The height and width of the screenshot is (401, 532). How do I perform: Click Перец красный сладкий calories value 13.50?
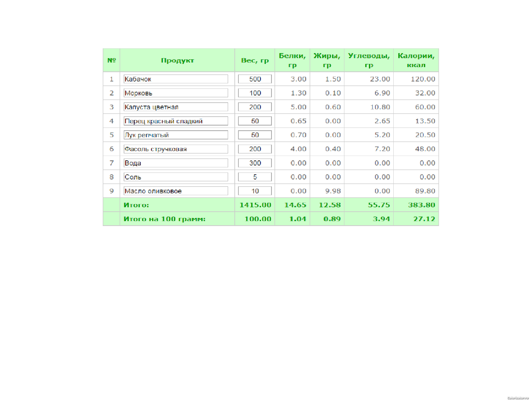425,121
